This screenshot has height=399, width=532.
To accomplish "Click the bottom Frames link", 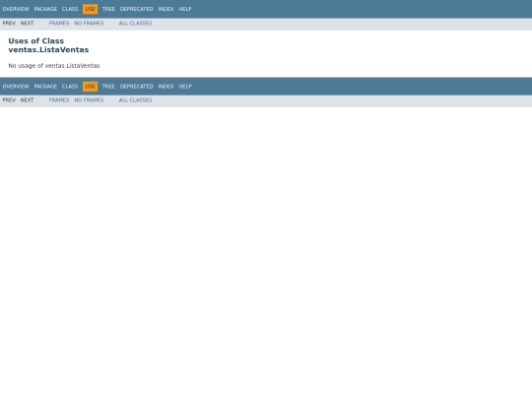I will click(x=59, y=100).
